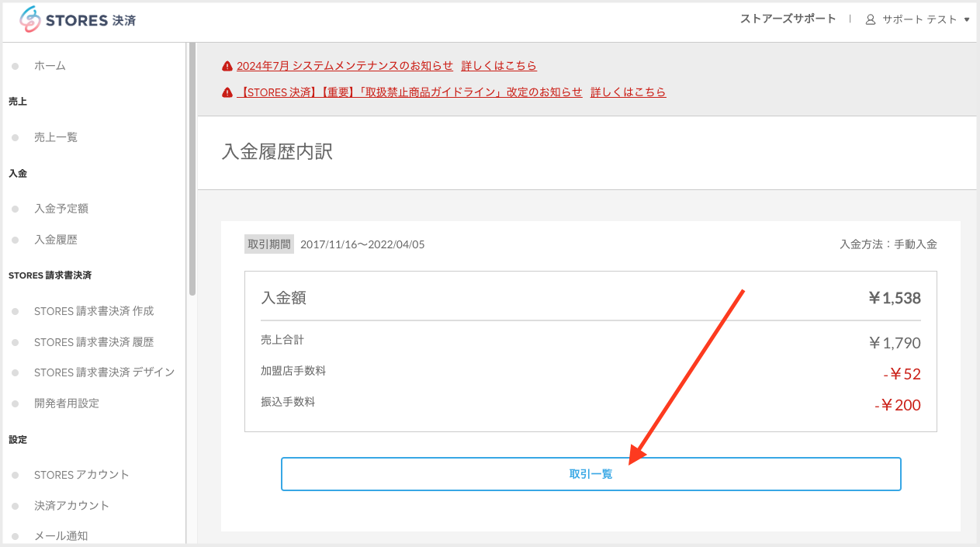This screenshot has width=980, height=547.
Task: Click the 入金履歴内訳 page heading
Action: point(277,152)
